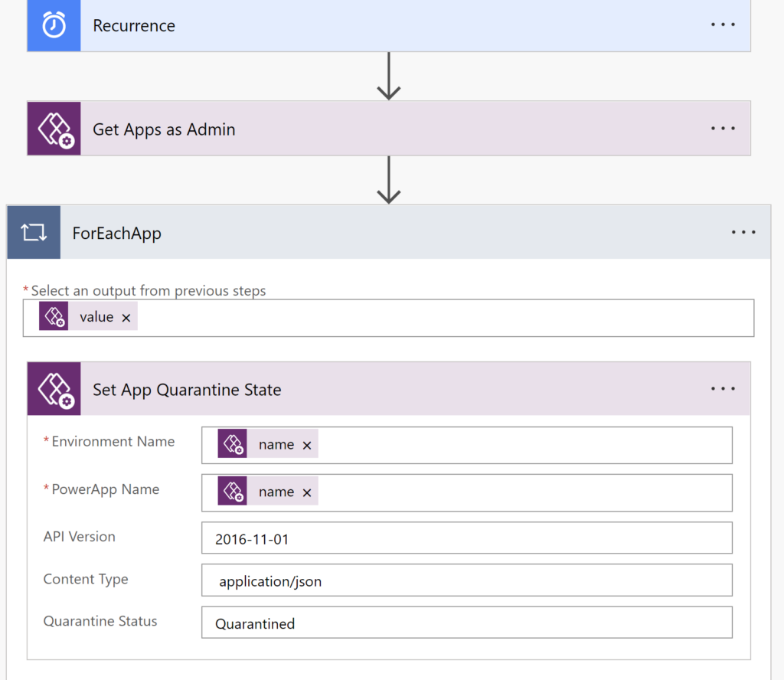Focus the Environment Name input field
Image resolution: width=784 pixels, height=680 pixels.
(x=467, y=445)
